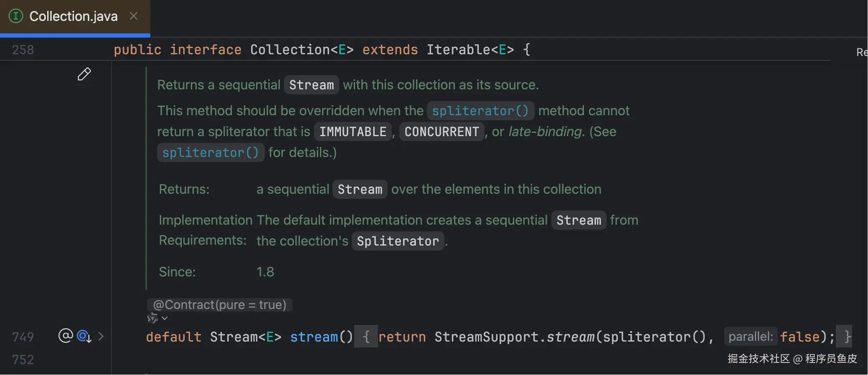Click line number 749 in the gutter
This screenshot has height=375, width=868.
23,337
